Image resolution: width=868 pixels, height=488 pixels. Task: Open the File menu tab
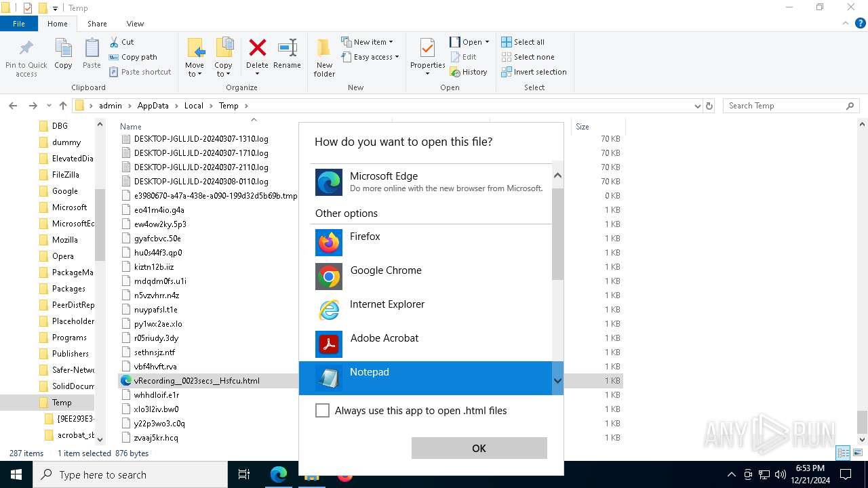(x=19, y=24)
